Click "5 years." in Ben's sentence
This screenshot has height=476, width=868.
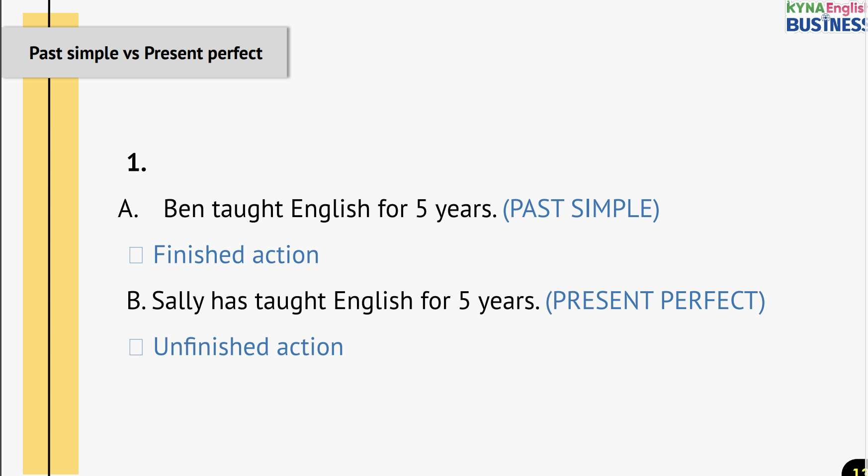tap(456, 209)
